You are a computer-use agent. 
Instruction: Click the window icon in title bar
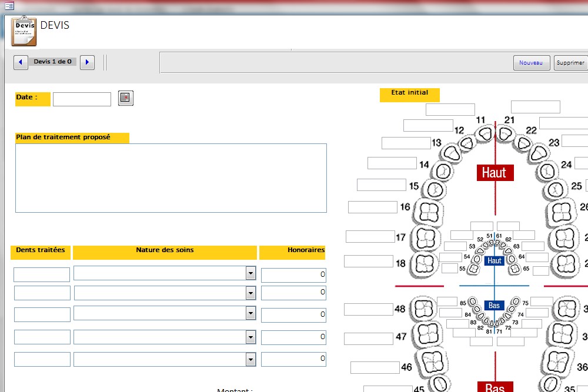9,6
